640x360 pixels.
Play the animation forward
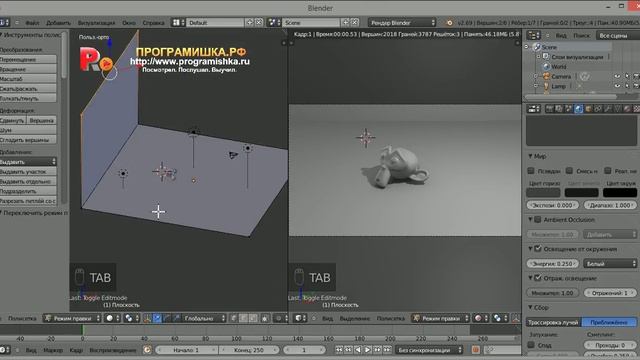click(x=368, y=350)
